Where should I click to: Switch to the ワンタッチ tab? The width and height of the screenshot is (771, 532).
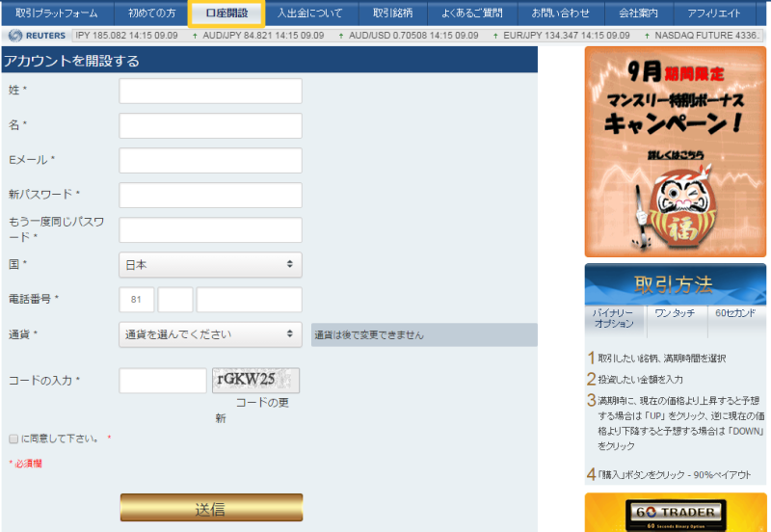pyautogui.click(x=675, y=314)
